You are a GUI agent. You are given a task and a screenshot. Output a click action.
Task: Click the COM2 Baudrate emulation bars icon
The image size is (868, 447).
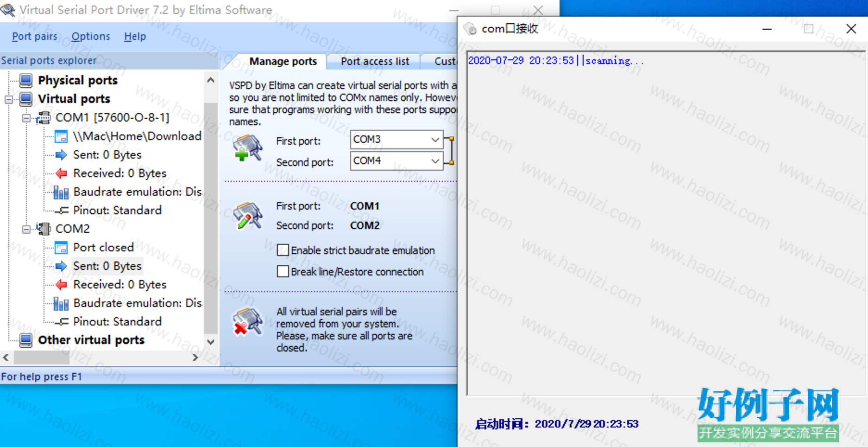pyautogui.click(x=61, y=303)
